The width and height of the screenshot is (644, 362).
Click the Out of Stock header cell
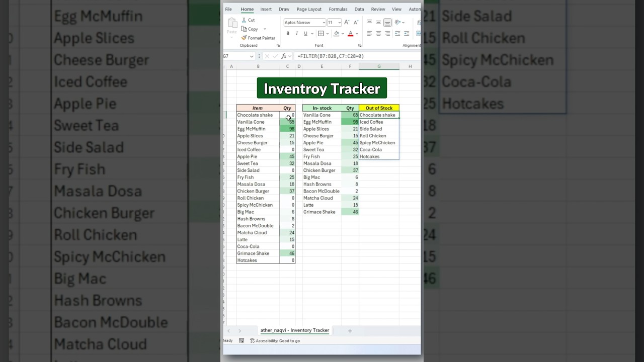tap(379, 108)
